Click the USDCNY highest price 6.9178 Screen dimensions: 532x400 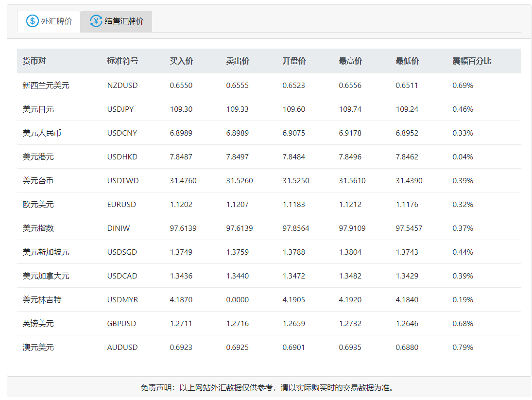tap(350, 133)
